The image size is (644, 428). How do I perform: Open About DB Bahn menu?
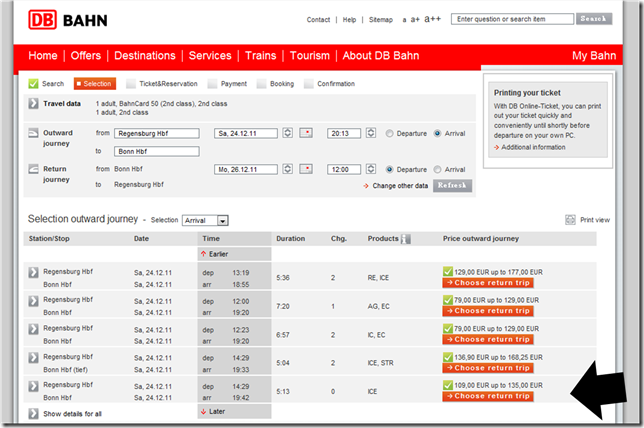(x=381, y=55)
